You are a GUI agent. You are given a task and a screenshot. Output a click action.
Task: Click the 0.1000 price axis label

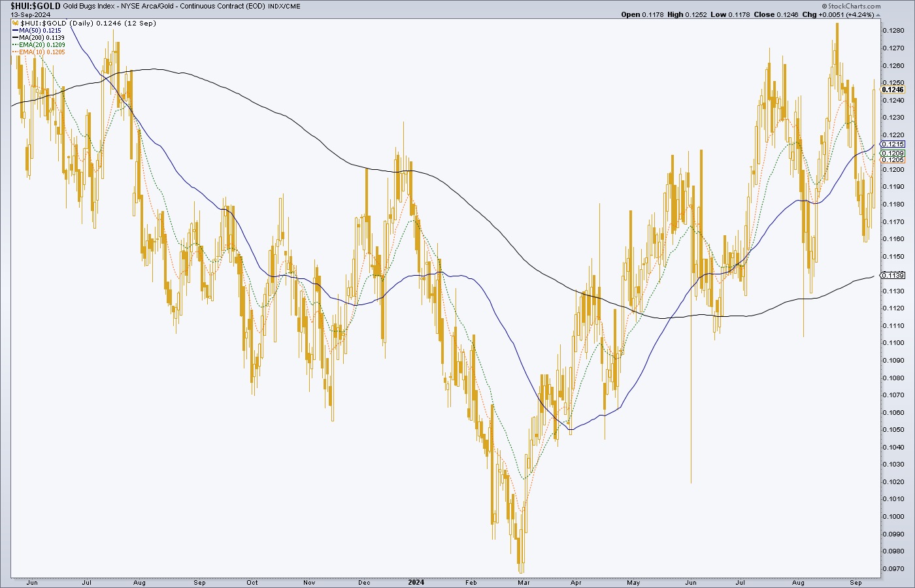click(x=893, y=516)
